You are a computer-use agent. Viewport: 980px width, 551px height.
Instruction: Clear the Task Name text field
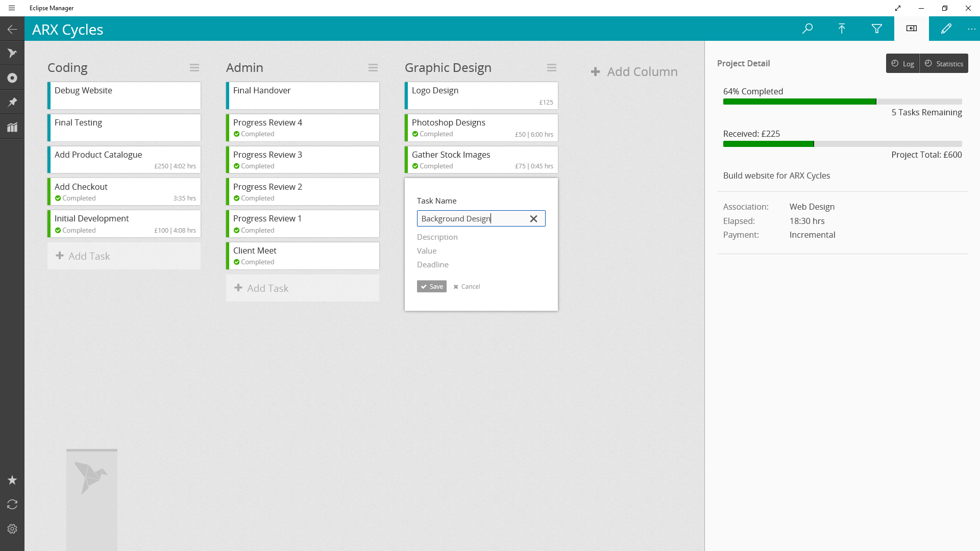533,219
